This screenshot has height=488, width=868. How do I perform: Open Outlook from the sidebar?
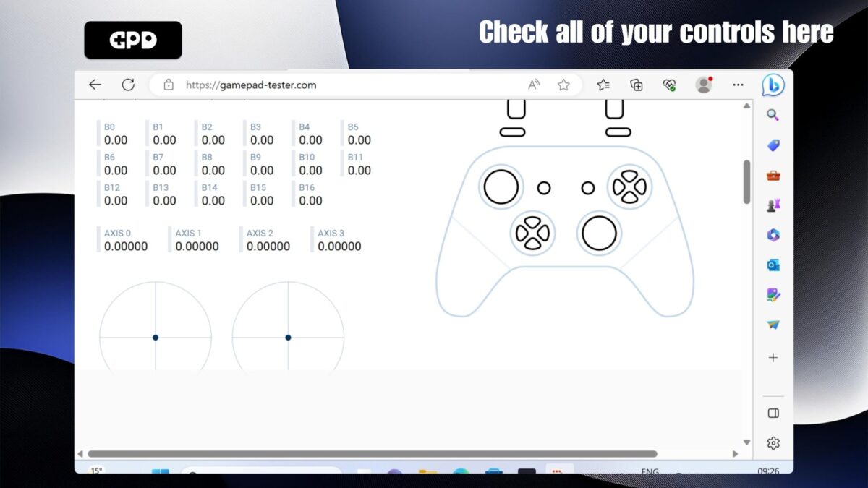pos(773,265)
